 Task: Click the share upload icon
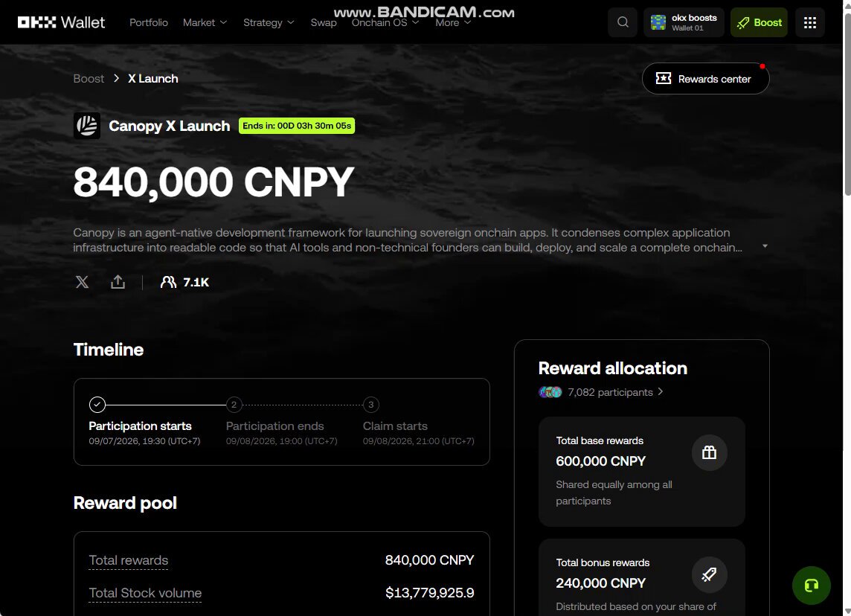tap(118, 282)
